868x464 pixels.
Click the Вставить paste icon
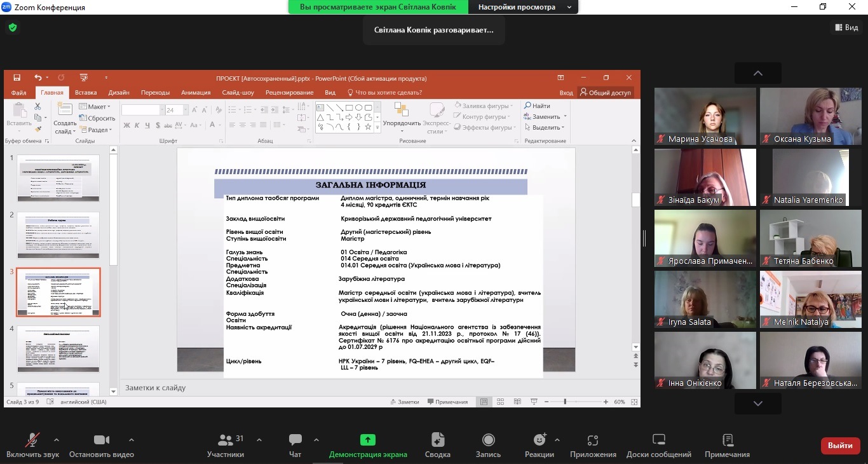point(18,111)
